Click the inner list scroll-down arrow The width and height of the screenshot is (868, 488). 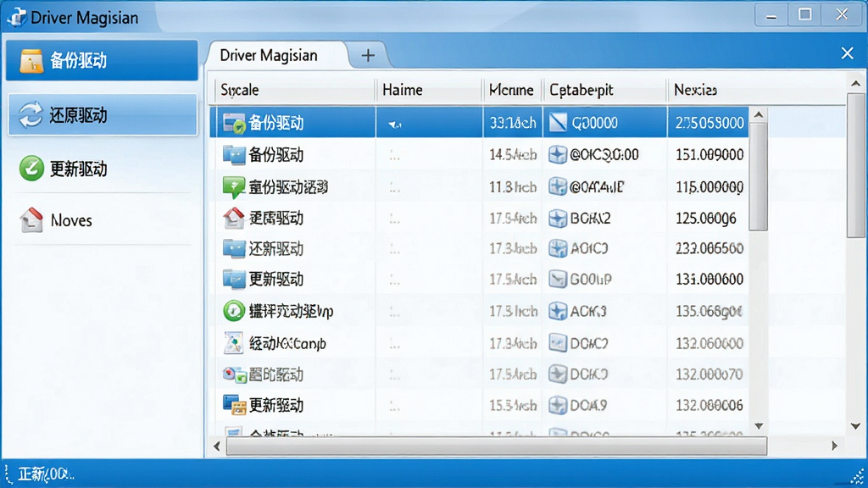pyautogui.click(x=759, y=426)
